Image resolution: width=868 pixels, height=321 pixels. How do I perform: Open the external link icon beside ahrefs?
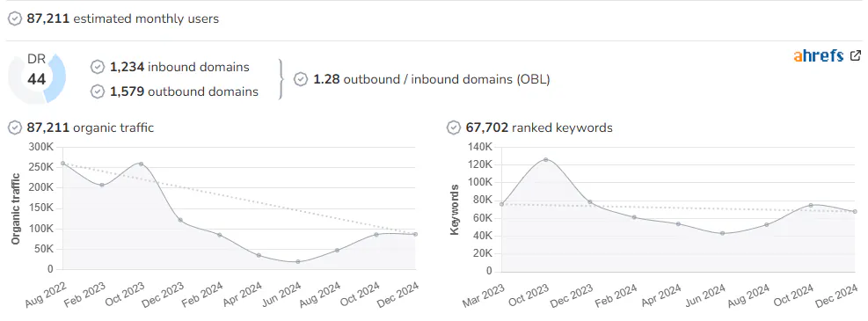[856, 55]
